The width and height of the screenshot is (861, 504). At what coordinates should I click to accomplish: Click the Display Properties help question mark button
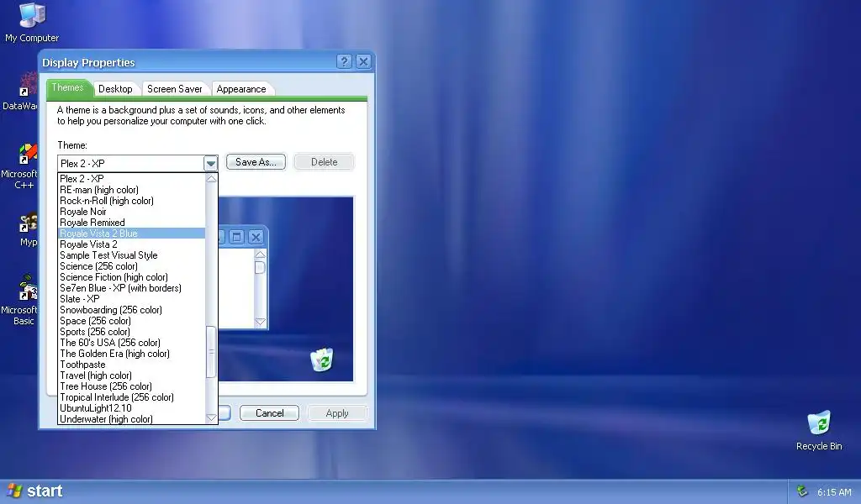tap(344, 62)
